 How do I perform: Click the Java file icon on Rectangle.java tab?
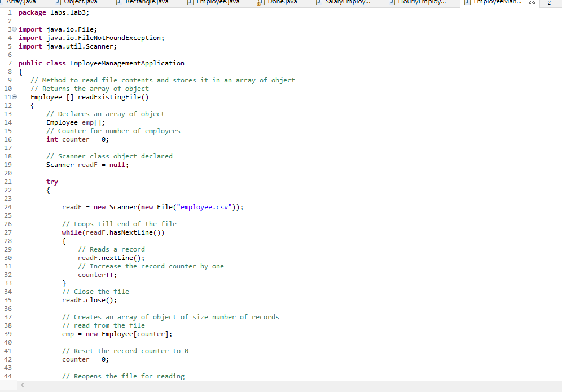(120, 2)
